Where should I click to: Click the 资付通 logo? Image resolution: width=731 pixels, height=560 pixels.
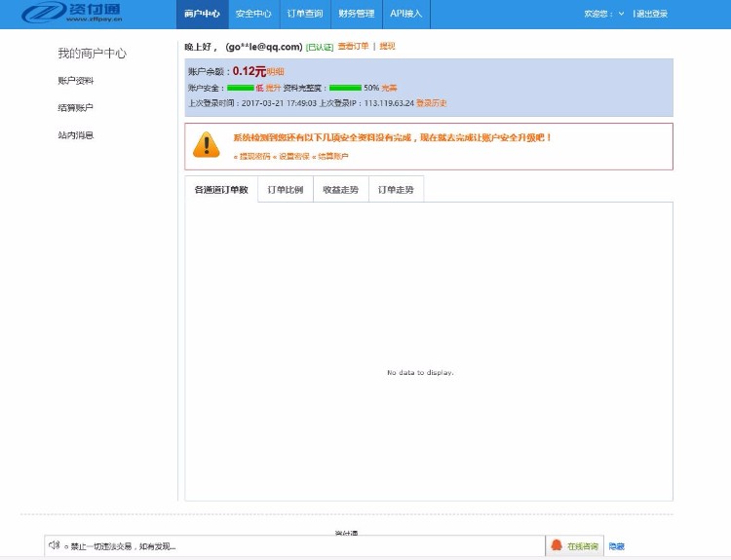pos(72,12)
